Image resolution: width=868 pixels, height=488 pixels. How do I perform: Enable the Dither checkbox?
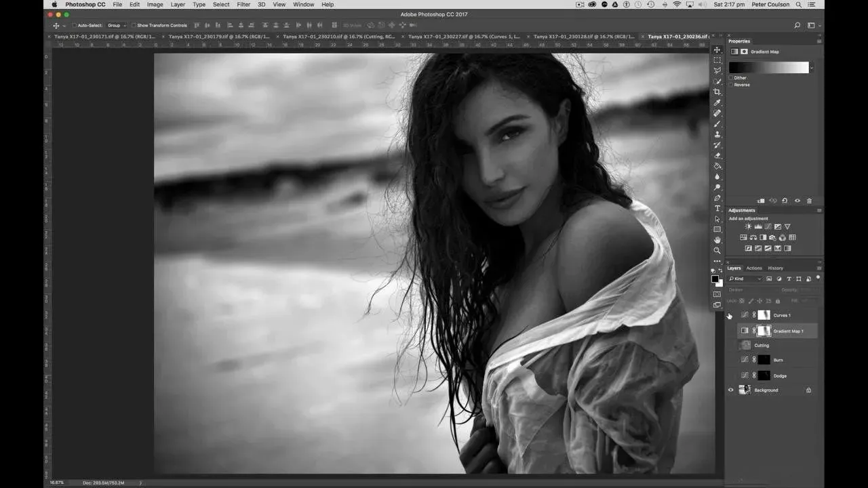click(731, 78)
